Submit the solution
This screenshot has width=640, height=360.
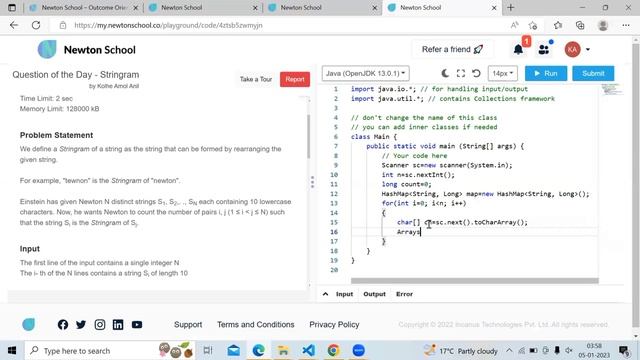593,73
